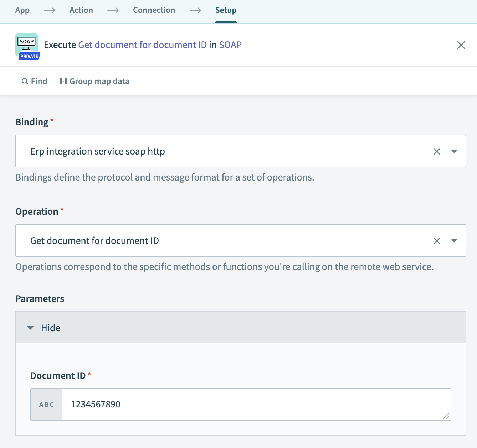Image resolution: width=477 pixels, height=448 pixels.
Task: Click the Group map data button
Action: pos(94,81)
